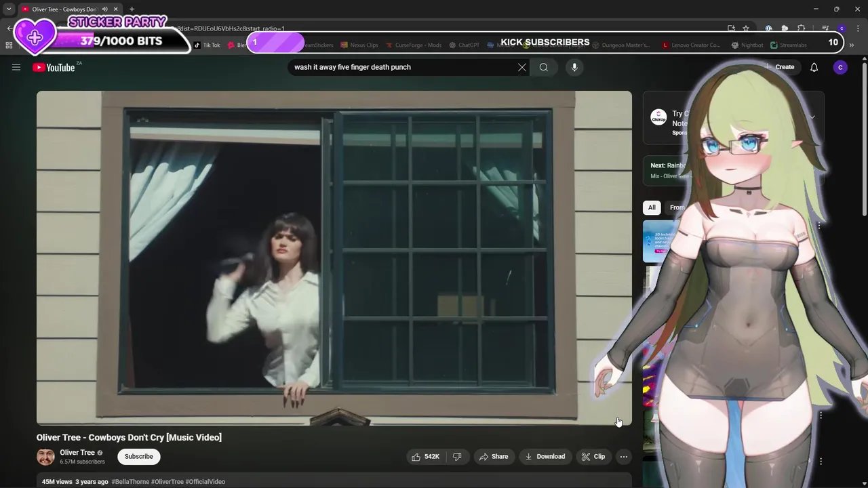
Task: Bookmark this page with star icon
Action: point(746,28)
